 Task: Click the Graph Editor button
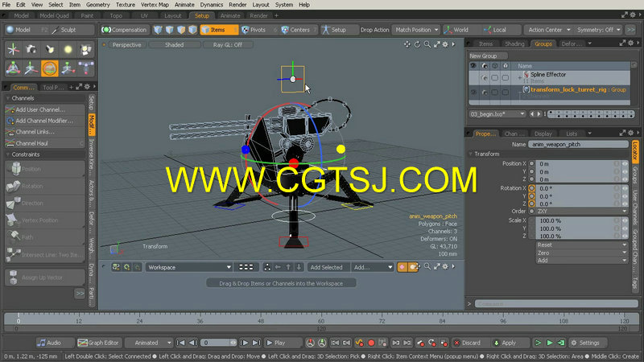tap(98, 343)
